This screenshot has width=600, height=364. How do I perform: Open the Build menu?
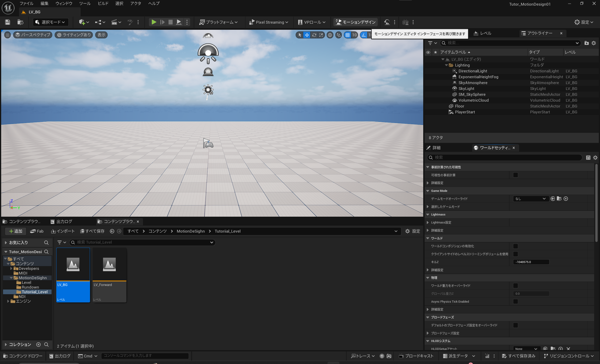(103, 4)
